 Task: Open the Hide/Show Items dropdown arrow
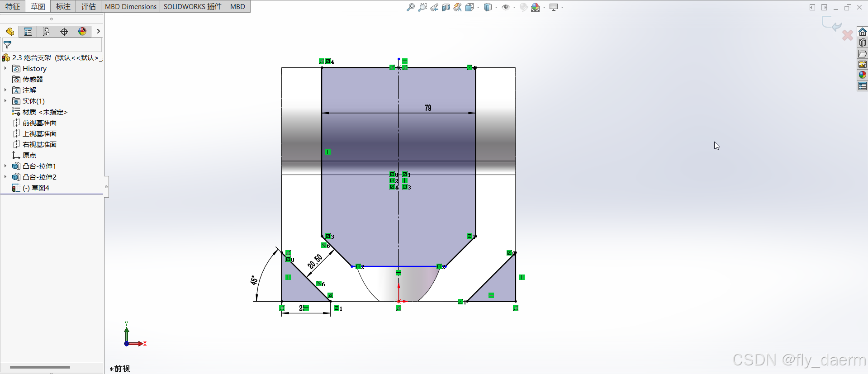tap(514, 7)
